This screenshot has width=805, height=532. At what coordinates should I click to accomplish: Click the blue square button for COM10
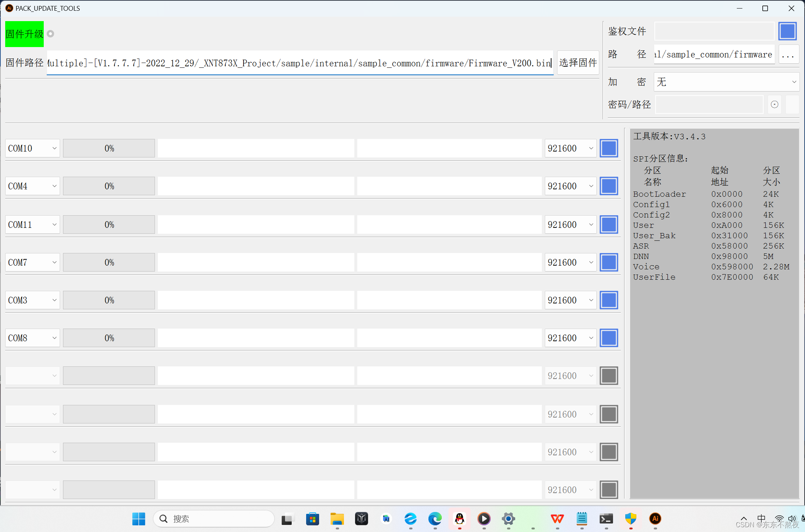[x=609, y=148]
